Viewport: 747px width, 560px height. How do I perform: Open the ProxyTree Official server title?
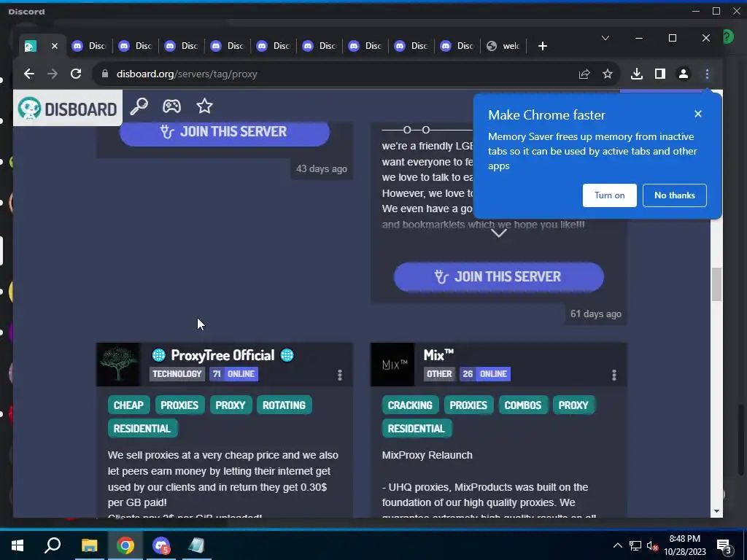click(222, 355)
